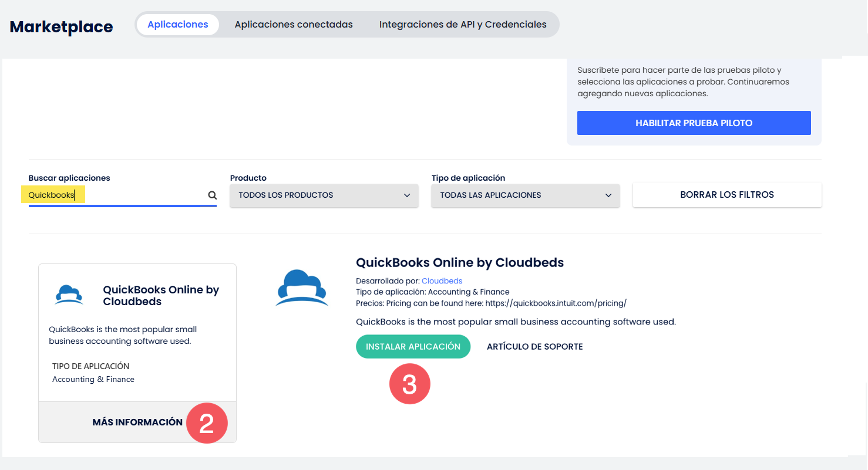Click the QuickBooks Online by Cloudbeds detail heading

pyautogui.click(x=459, y=263)
